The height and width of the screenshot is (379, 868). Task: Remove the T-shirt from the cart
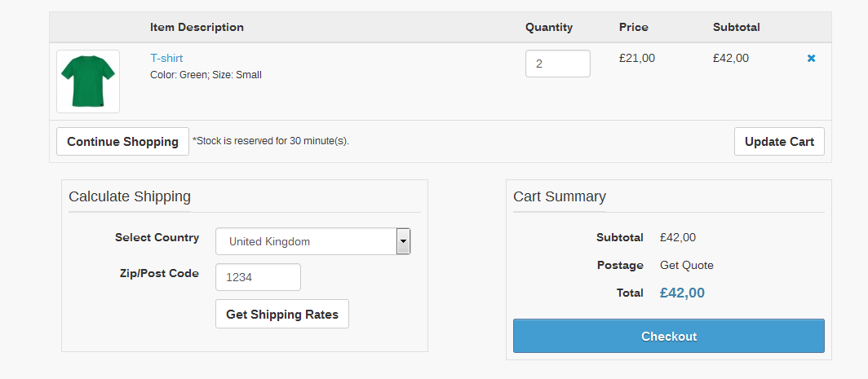point(811,59)
